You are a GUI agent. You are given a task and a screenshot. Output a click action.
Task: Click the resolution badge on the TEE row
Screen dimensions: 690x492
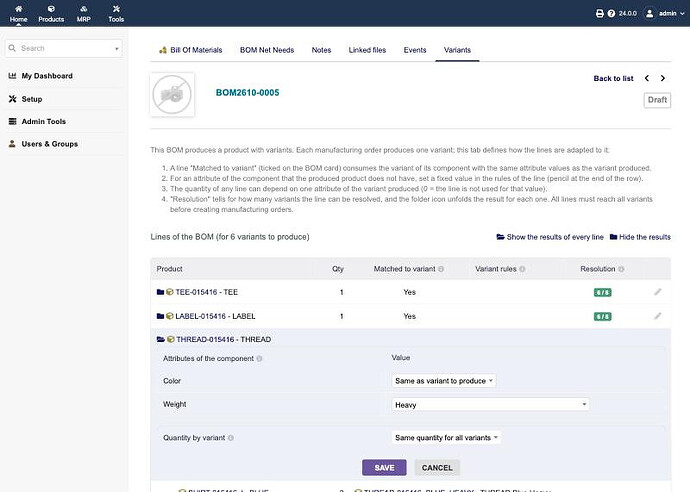602,293
